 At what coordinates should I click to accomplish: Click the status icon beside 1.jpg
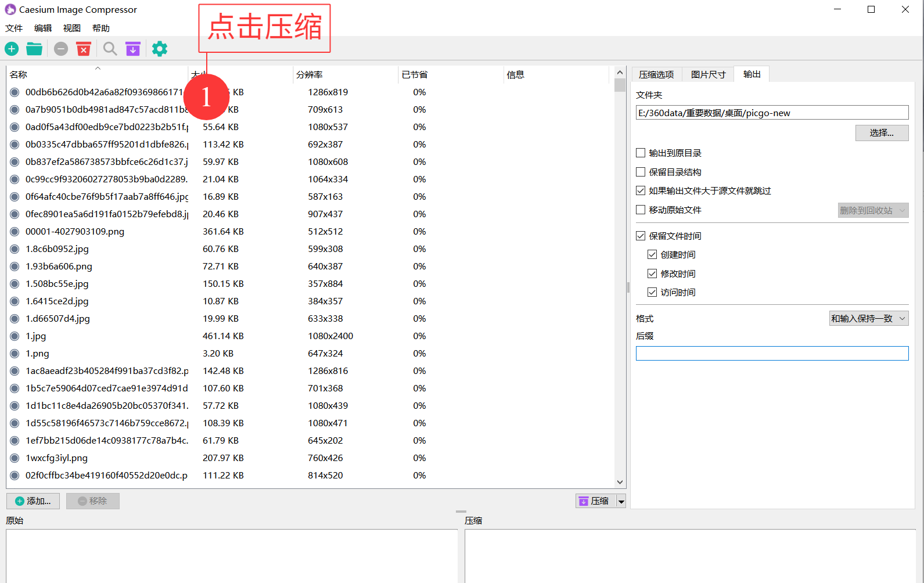[15, 336]
